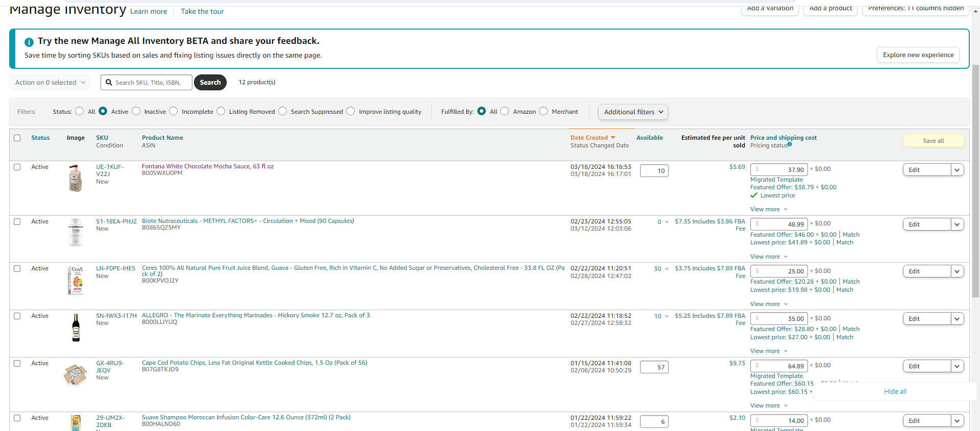
Task: Open Cape Cod Potato Chips product link
Action: pyautogui.click(x=255, y=363)
